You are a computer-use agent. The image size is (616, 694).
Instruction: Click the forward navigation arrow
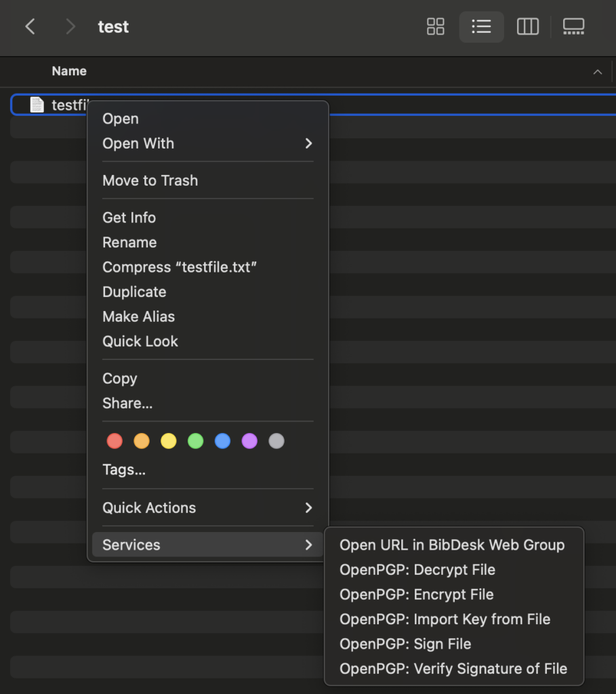[70, 27]
